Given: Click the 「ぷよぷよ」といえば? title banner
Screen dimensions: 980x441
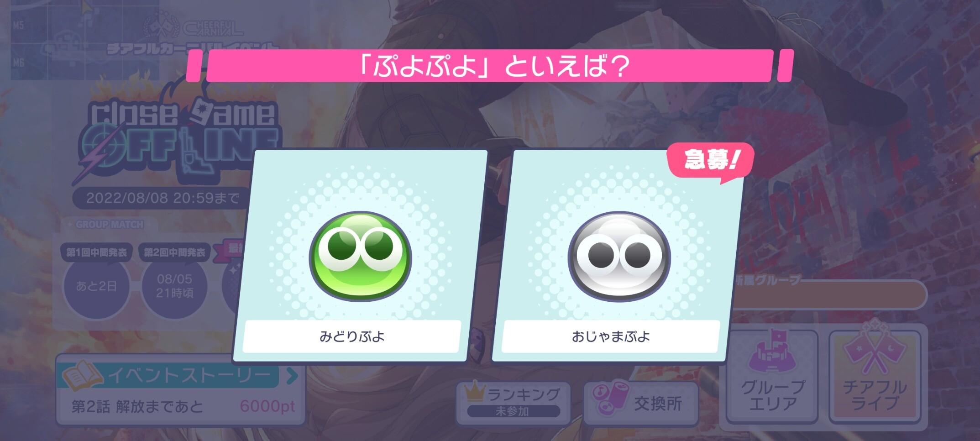Looking at the screenshot, I should [490, 66].
